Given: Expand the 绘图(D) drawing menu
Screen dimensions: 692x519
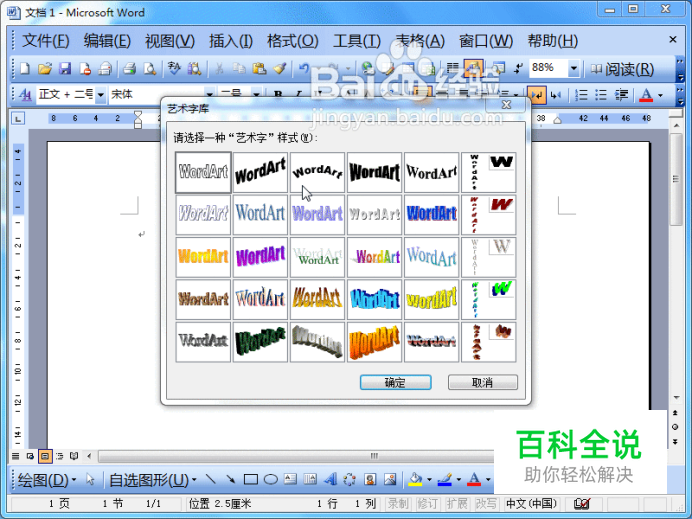Looking at the screenshot, I should tap(47, 480).
